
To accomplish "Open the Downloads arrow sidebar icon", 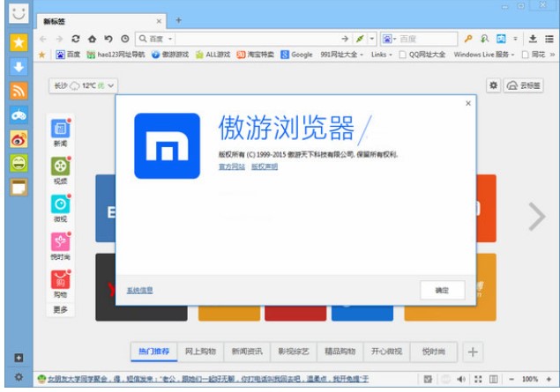I will click(19, 67).
